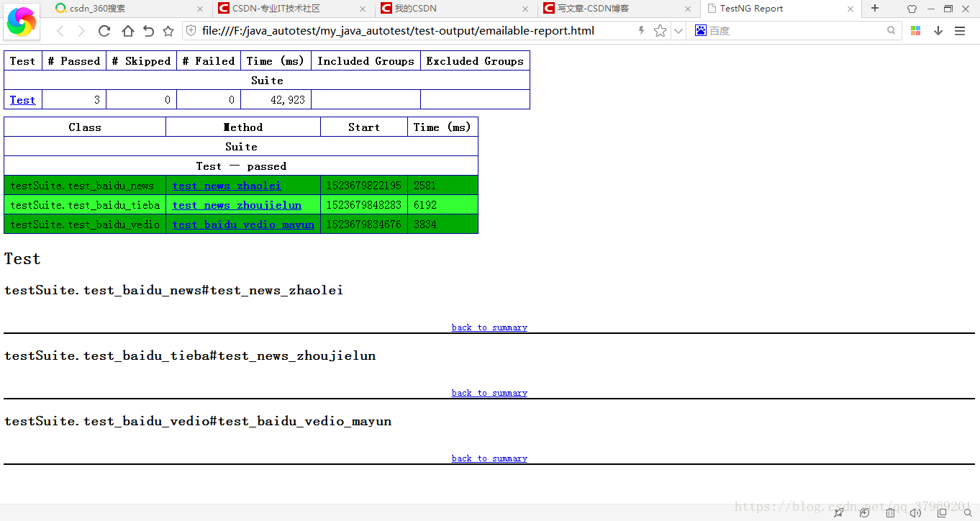
Task: Click the address bar file URL
Action: [398, 31]
